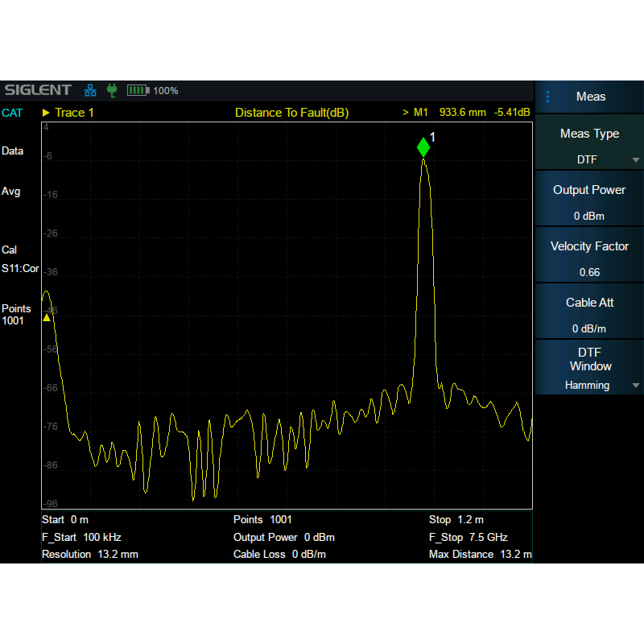The image size is (644, 644).
Task: Click the network LAN status icon
Action: pos(90,90)
